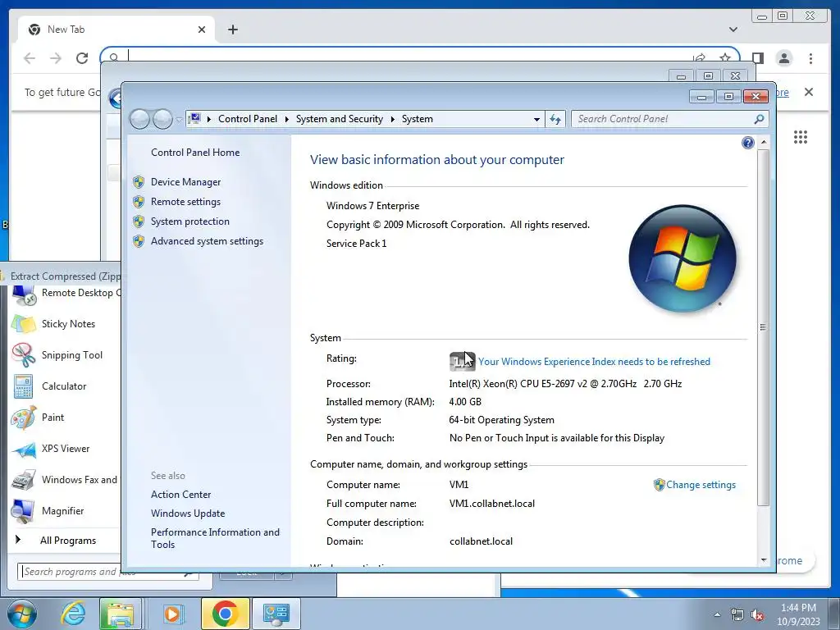Open the Google apps grid in Chrome

coord(801,137)
